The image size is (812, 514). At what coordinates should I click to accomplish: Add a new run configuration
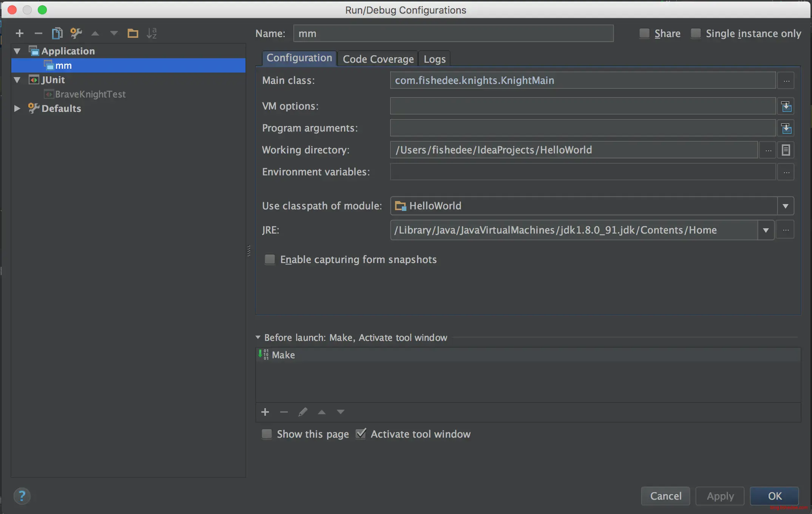(x=20, y=34)
